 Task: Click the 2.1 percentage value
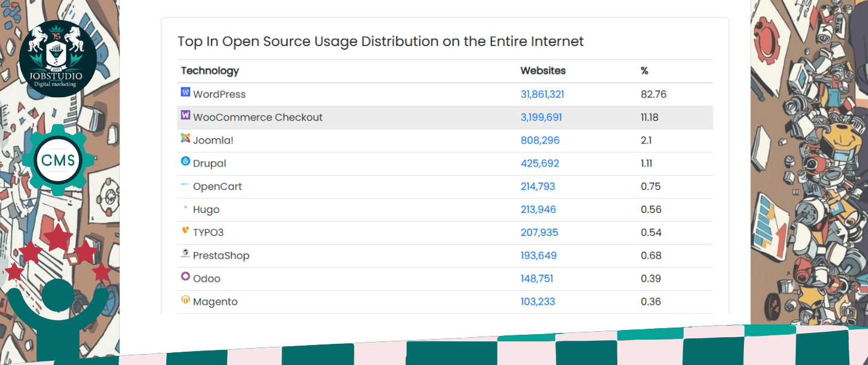(x=646, y=140)
